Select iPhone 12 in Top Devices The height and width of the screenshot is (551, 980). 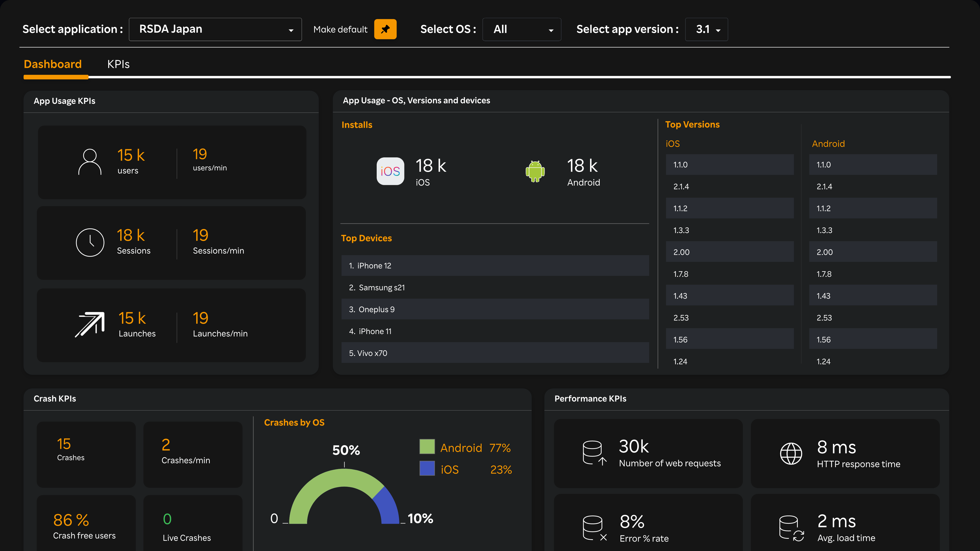pos(495,266)
